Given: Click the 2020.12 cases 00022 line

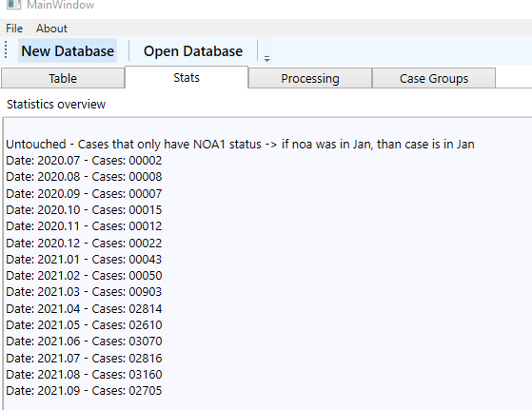Looking at the screenshot, I should 84,244.
